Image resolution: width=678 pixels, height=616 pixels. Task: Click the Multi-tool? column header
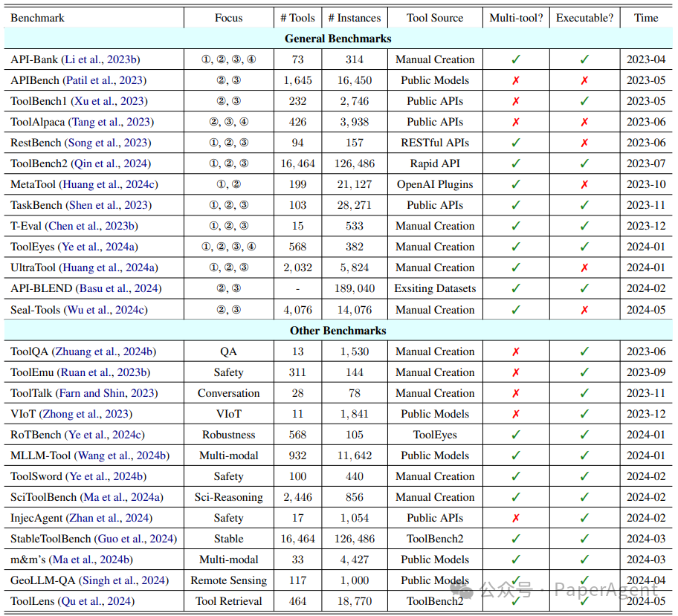pos(516,18)
